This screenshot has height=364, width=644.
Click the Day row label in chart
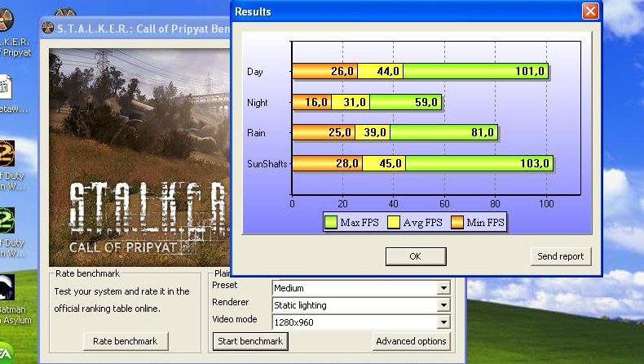point(254,72)
